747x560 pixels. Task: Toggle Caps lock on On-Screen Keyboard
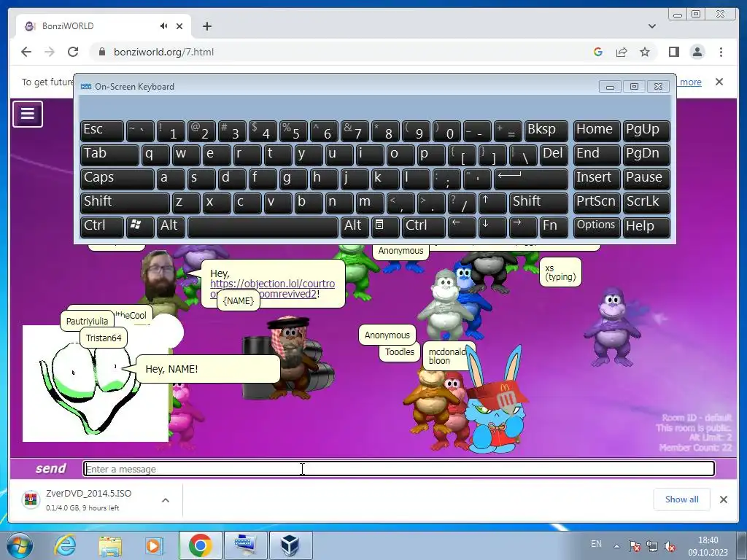117,179
